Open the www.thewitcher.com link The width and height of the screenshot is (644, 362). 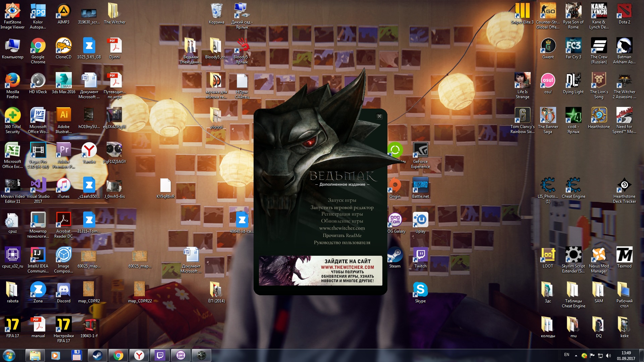[x=342, y=228]
